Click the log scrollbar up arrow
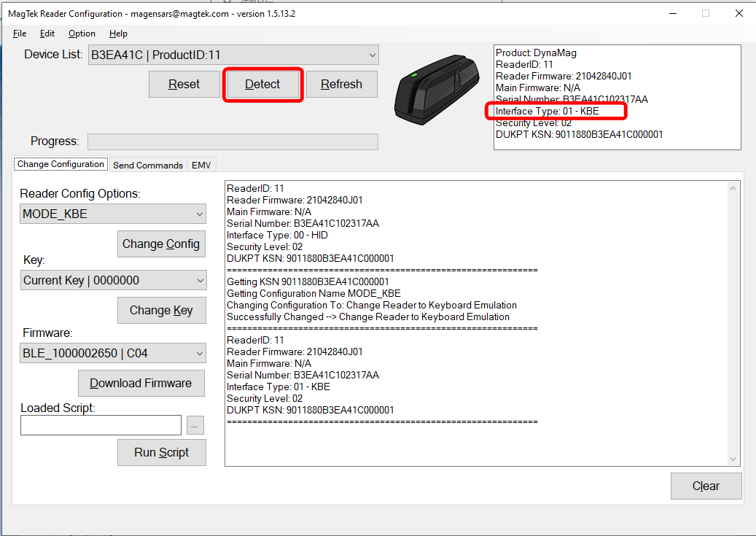This screenshot has height=536, width=756. coord(733,188)
